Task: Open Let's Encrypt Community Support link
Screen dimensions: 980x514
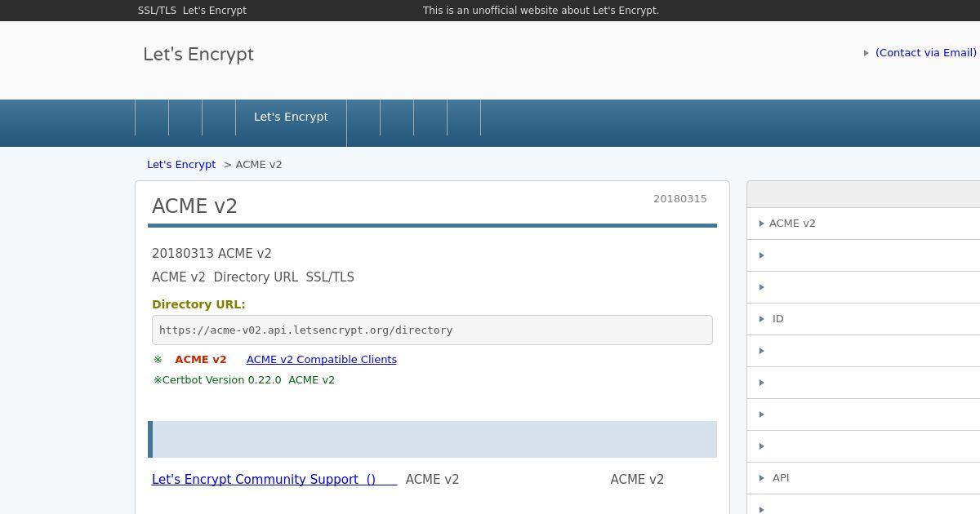Action: [x=274, y=479]
